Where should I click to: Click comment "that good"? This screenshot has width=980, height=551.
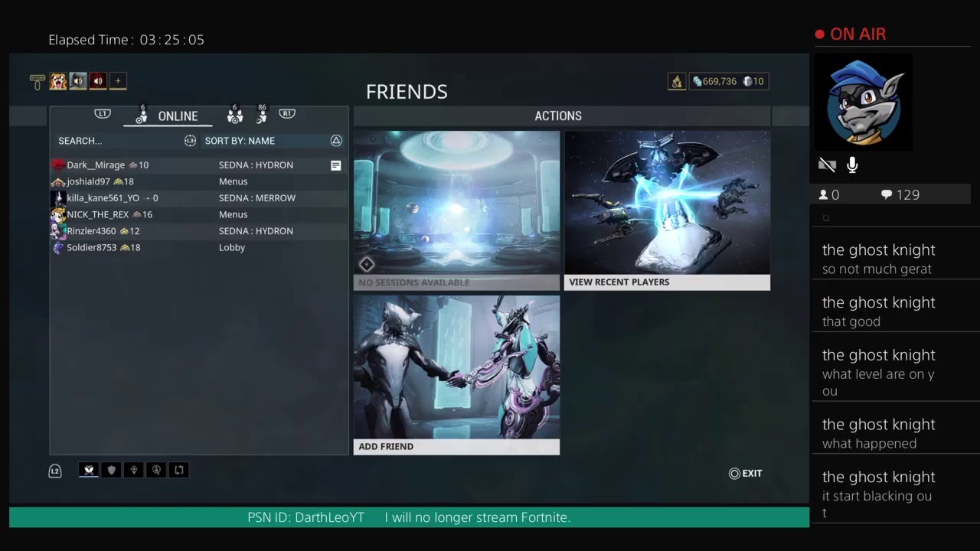click(851, 322)
